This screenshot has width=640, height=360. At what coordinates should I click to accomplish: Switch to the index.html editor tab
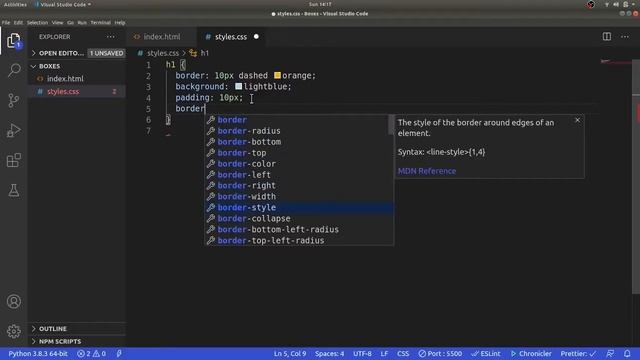(x=162, y=37)
